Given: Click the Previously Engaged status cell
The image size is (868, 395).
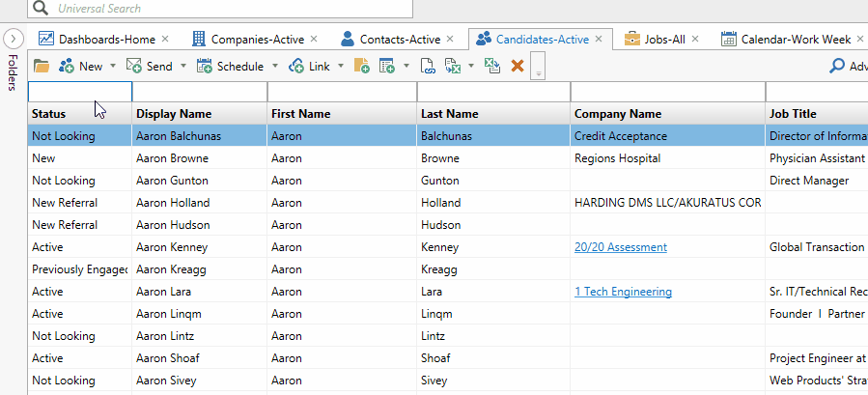Looking at the screenshot, I should pyautogui.click(x=80, y=269).
